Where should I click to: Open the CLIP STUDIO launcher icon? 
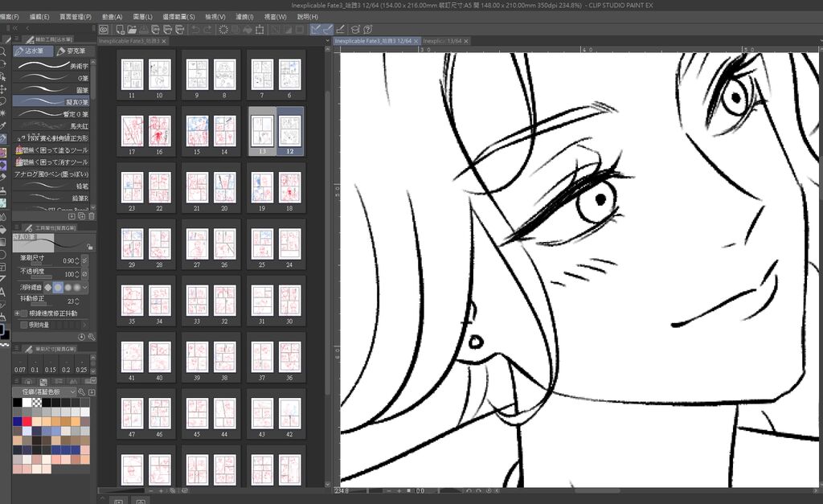click(104, 30)
